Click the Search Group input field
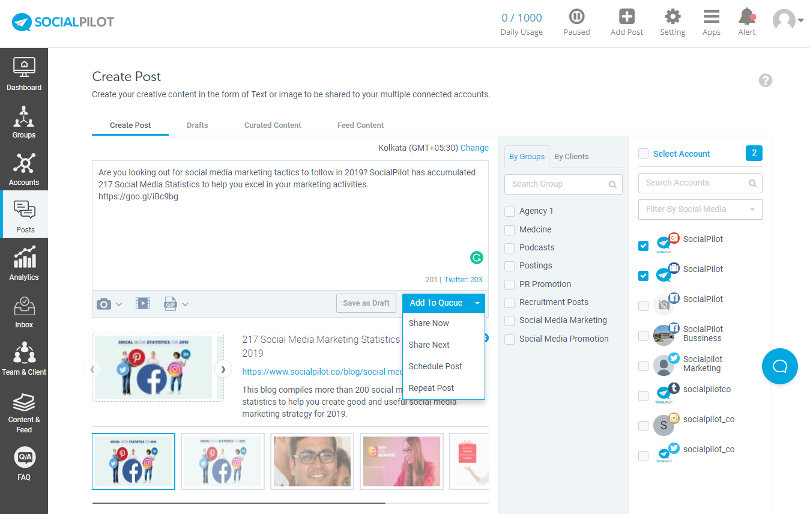Screen dimensions: 810x514 pos(563,184)
